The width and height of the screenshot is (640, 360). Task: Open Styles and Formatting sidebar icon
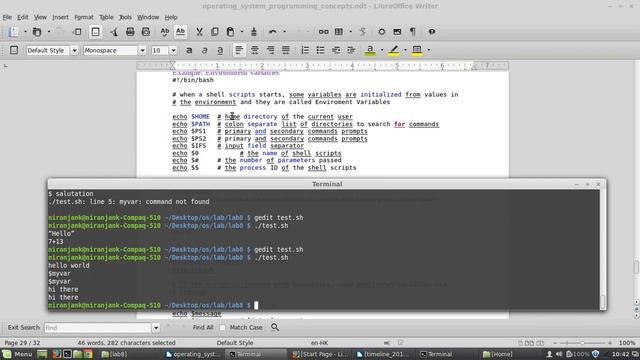tap(14, 50)
